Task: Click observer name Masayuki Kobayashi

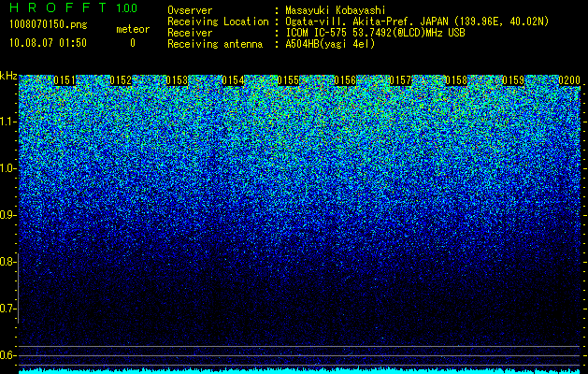Action: click(x=335, y=10)
